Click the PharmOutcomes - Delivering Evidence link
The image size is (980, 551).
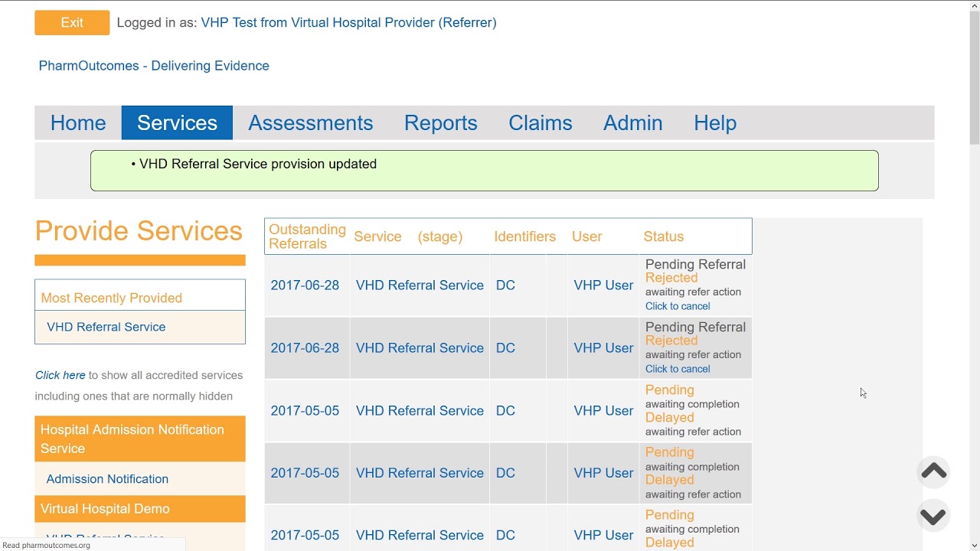(154, 66)
